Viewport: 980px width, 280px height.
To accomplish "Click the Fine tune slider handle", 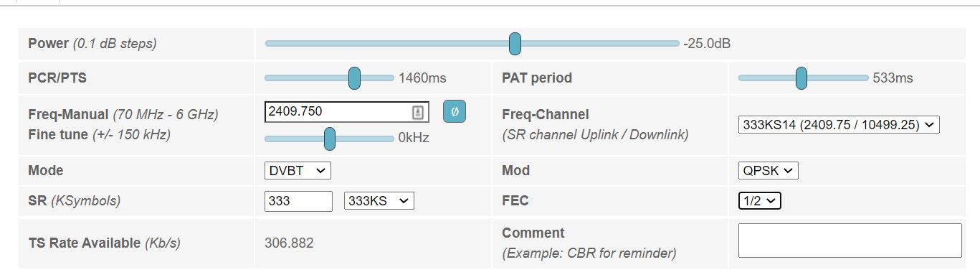I will point(330,139).
